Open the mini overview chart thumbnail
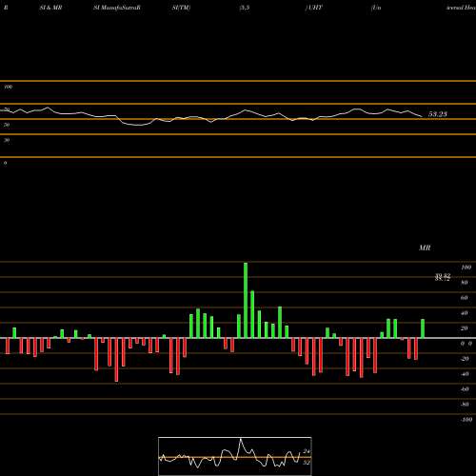476x476 pixels. click(x=235, y=456)
